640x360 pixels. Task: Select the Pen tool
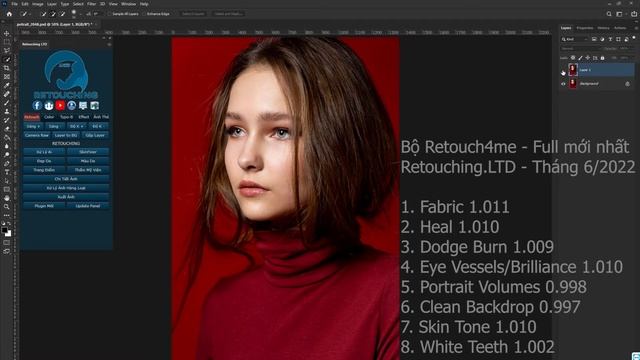coord(7,163)
